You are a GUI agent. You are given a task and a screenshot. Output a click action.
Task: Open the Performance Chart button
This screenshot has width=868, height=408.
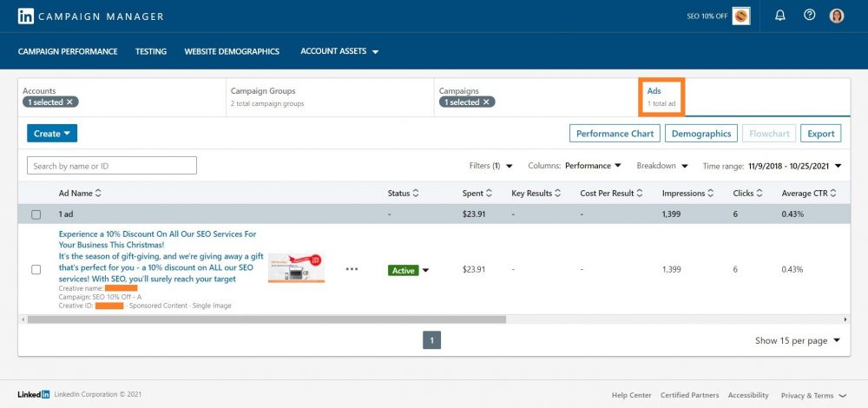[x=615, y=134]
